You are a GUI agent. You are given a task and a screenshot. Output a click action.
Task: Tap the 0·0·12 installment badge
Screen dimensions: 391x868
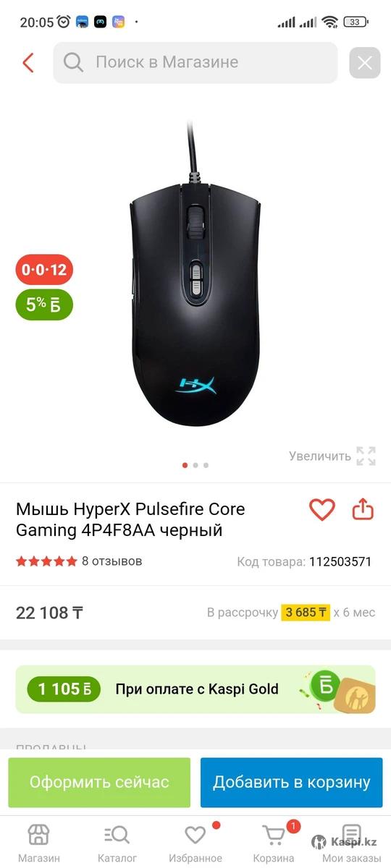click(x=44, y=271)
